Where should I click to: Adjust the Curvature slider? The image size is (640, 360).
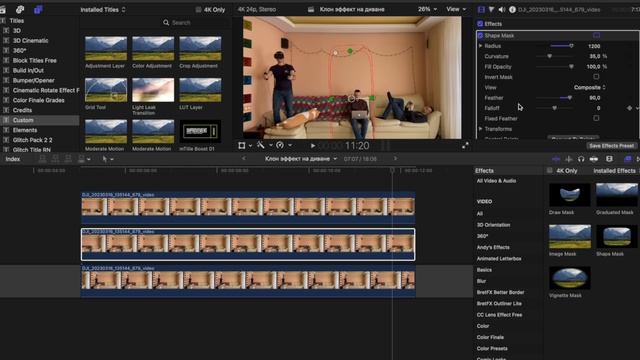(549, 56)
